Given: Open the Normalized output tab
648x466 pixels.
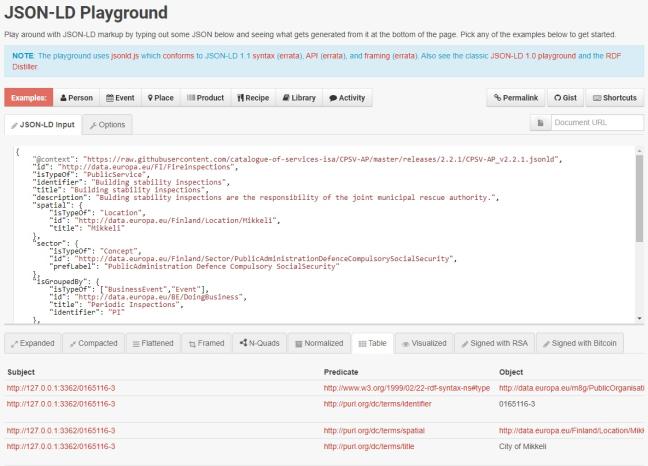Looking at the screenshot, I should point(319,343).
